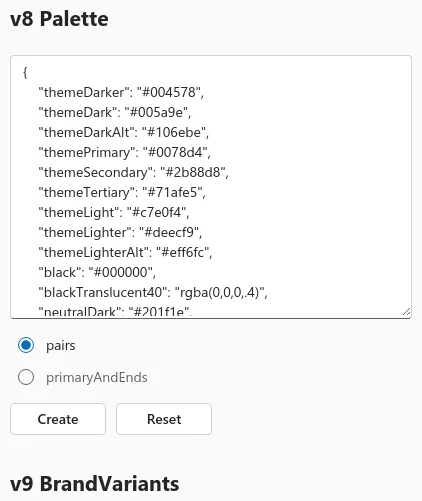The image size is (422, 501).
Task: Click the "black": "#000000" line
Action: pos(97,272)
